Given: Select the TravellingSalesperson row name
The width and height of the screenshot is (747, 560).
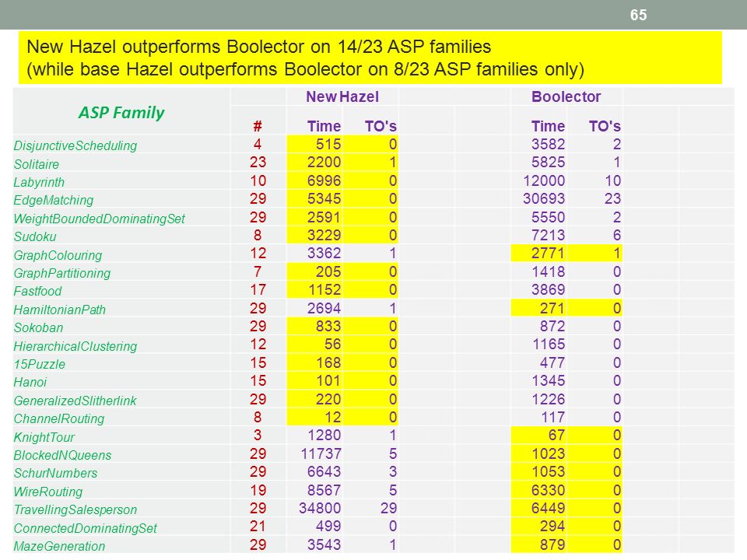Looking at the screenshot, I should point(75,509).
